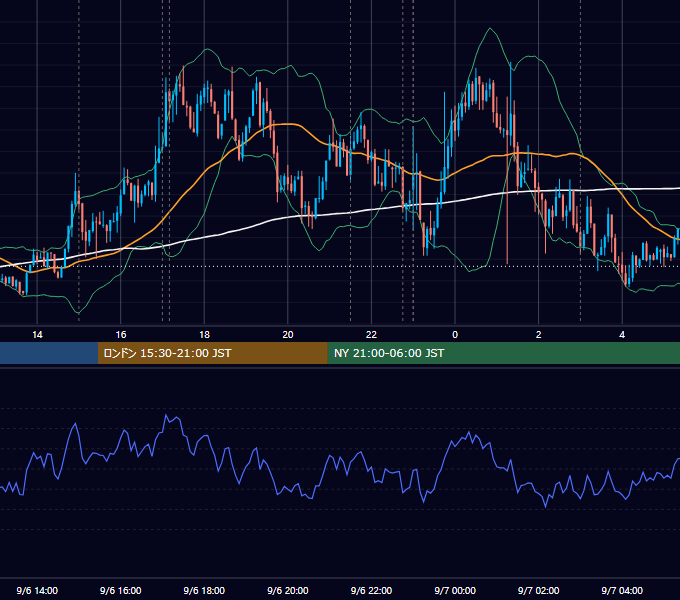Click the 16 hour axis label

coord(121,335)
